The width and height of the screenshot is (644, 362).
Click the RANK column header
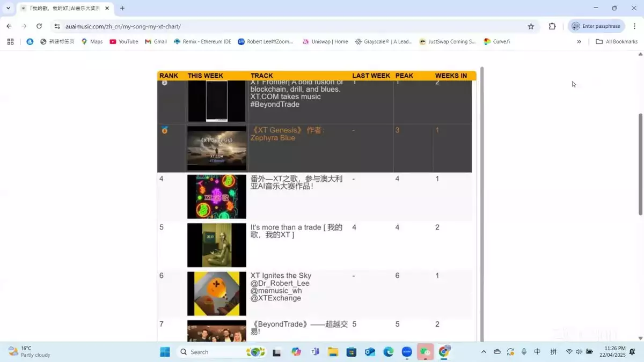click(x=169, y=76)
